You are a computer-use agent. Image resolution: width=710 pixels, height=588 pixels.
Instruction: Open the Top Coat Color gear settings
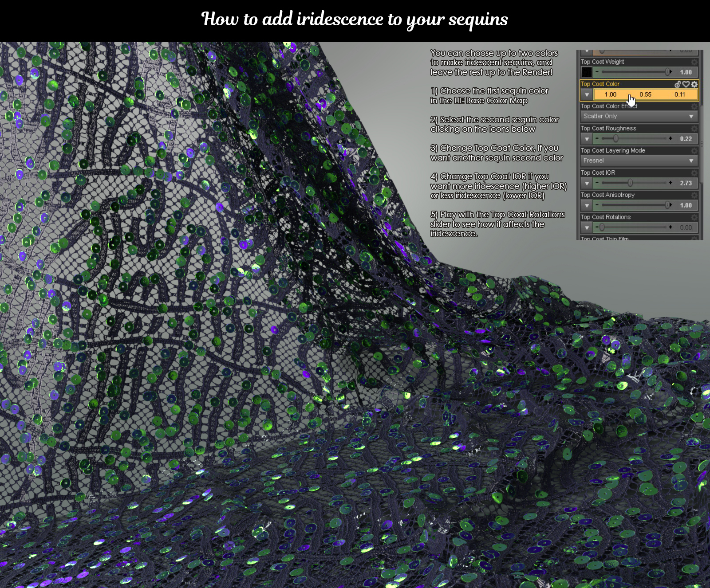[694, 84]
